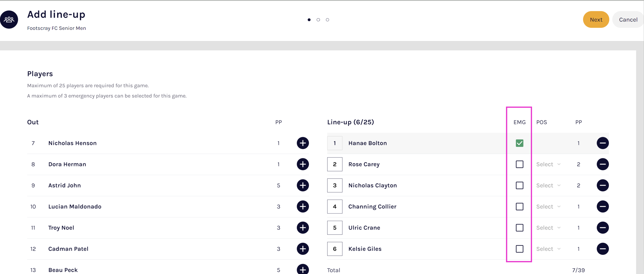Add Astrid John to the line-up
Image resolution: width=644 pixels, height=274 pixels.
[303, 186]
